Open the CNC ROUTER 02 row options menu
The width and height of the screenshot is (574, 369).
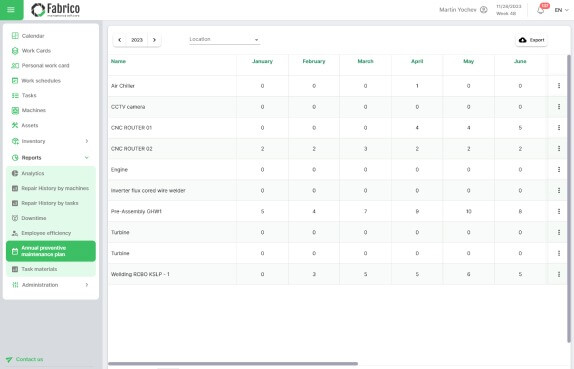tap(559, 148)
